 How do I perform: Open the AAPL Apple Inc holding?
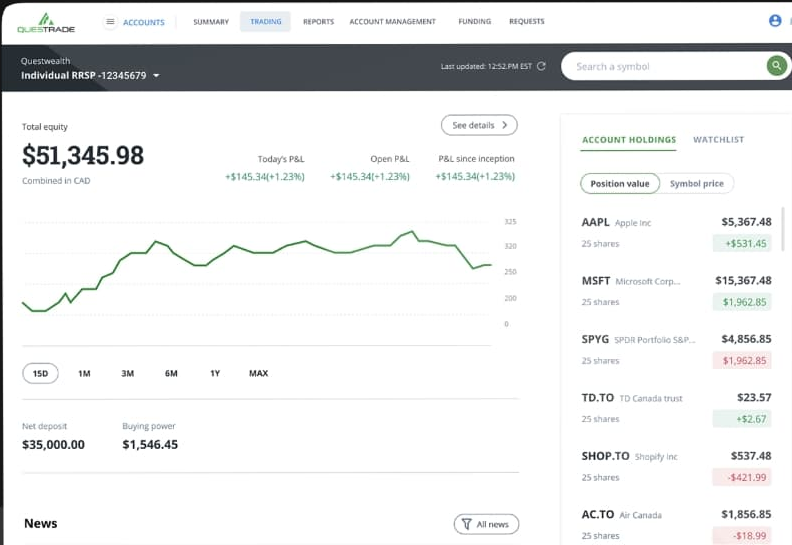pyautogui.click(x=676, y=233)
